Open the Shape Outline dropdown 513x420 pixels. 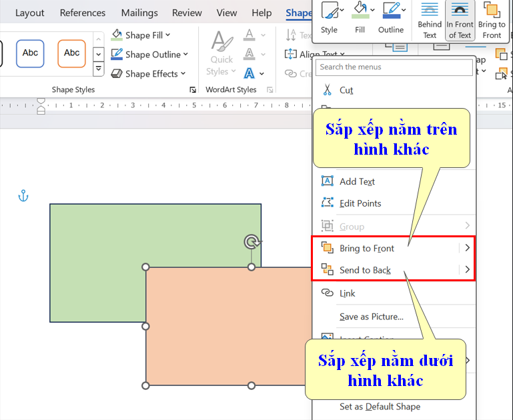(x=185, y=55)
